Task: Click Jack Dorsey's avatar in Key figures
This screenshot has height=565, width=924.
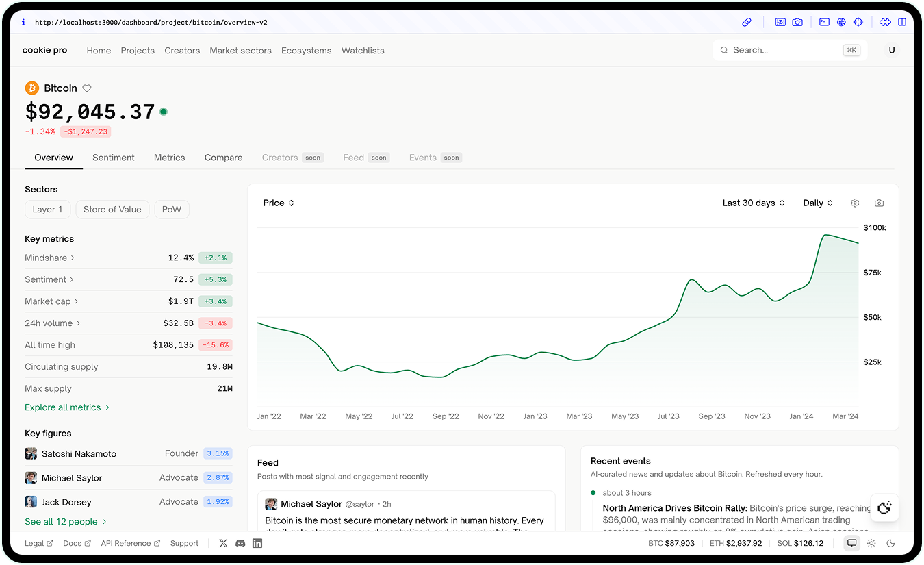Action: point(31,502)
